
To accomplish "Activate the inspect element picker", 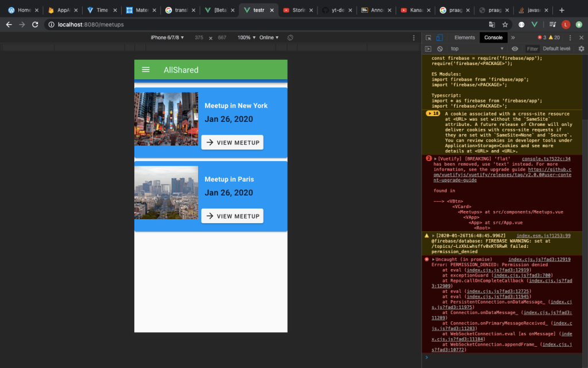I will pos(428,37).
